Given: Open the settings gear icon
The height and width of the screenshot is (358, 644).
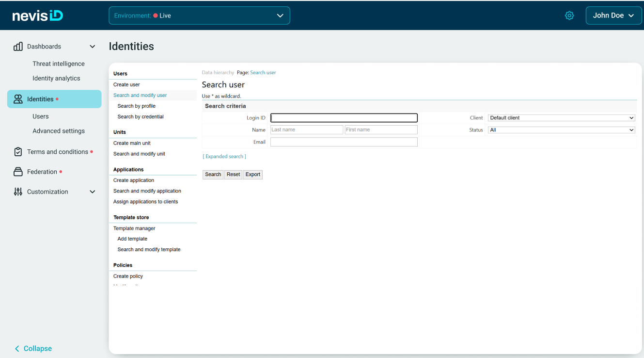Looking at the screenshot, I should click(x=569, y=16).
